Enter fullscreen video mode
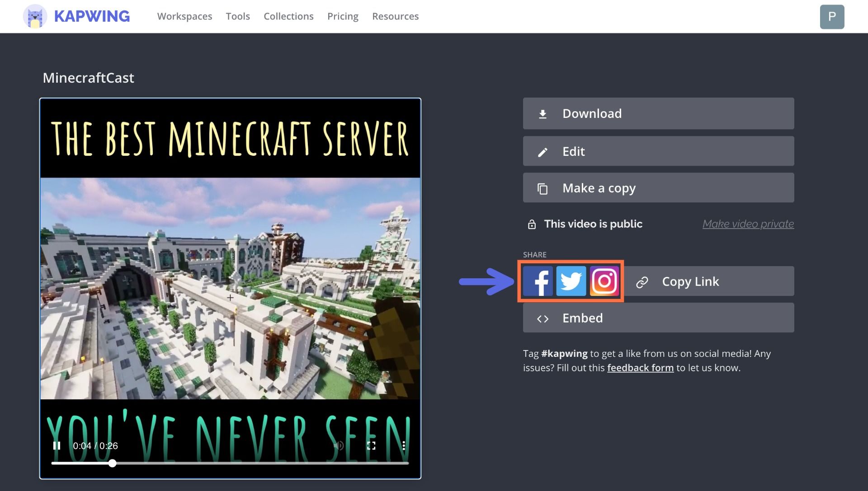This screenshot has height=491, width=868. 371,446
